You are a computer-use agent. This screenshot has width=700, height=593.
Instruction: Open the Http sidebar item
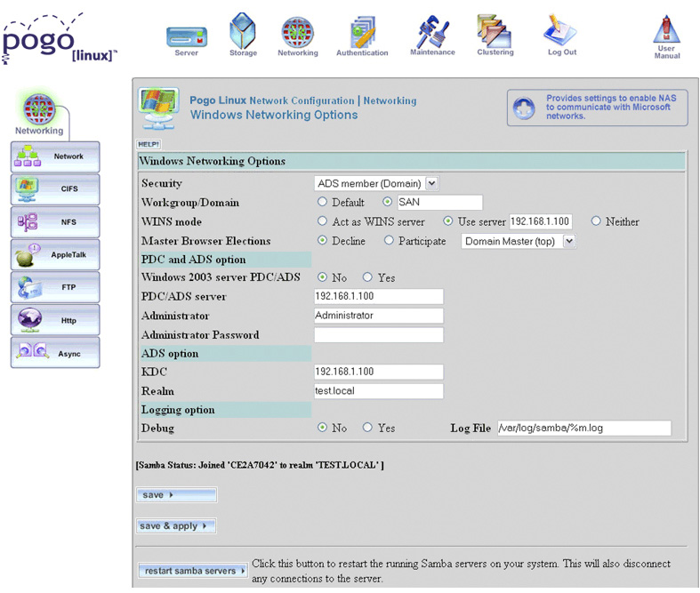click(55, 320)
